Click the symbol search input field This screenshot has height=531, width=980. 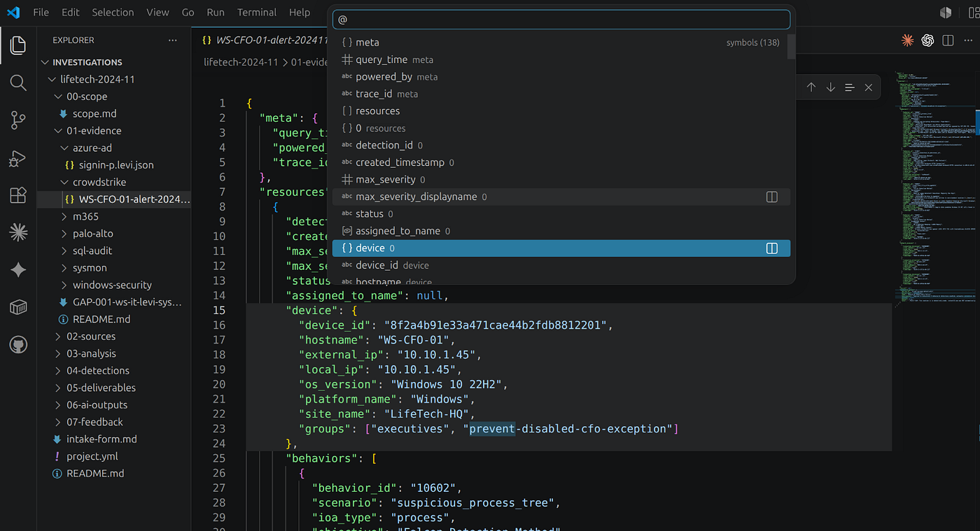point(561,20)
